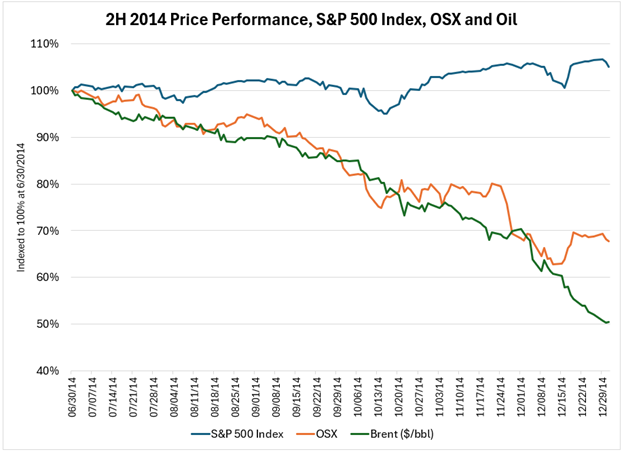Click the end of the orange OSX line

610,241
